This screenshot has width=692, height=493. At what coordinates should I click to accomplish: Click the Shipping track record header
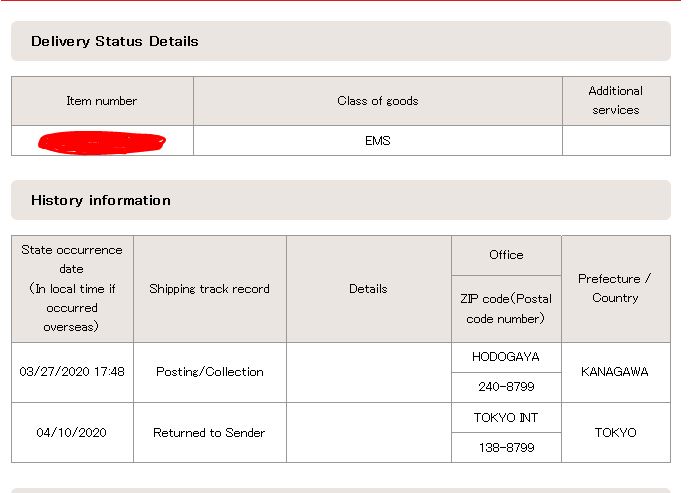click(x=210, y=289)
